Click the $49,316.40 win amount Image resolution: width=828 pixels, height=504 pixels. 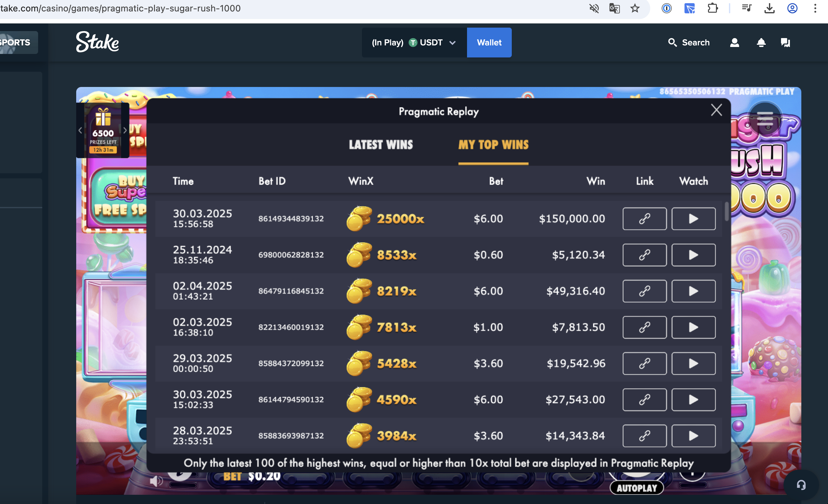(576, 291)
